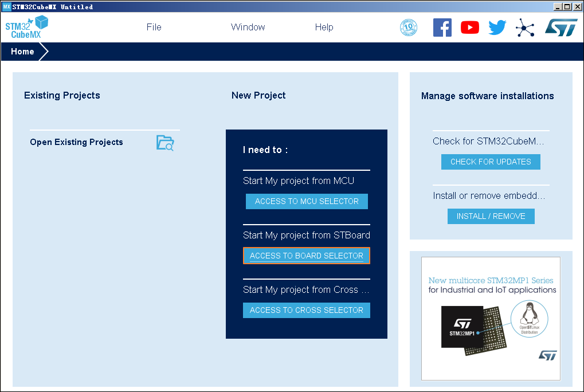Screen dimensions: 584x392
Task: Click the ST community network icon
Action: [525, 28]
